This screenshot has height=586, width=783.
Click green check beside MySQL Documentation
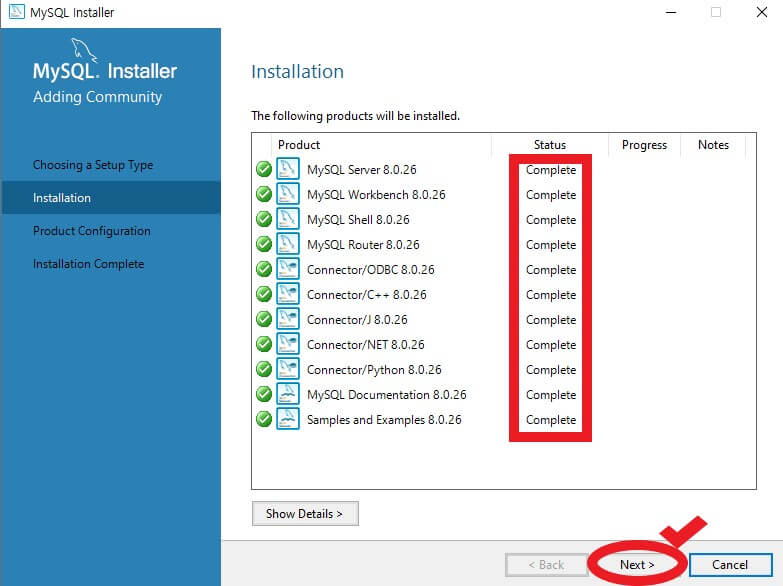[264, 394]
